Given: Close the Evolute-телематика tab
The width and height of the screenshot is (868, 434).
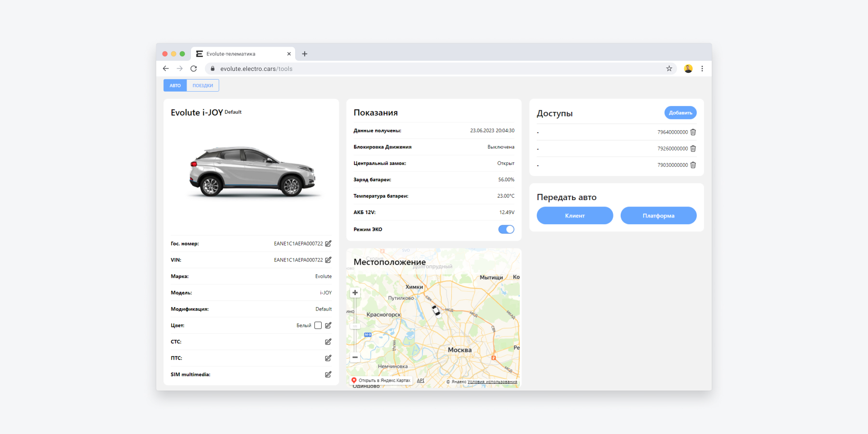Looking at the screenshot, I should pos(289,54).
